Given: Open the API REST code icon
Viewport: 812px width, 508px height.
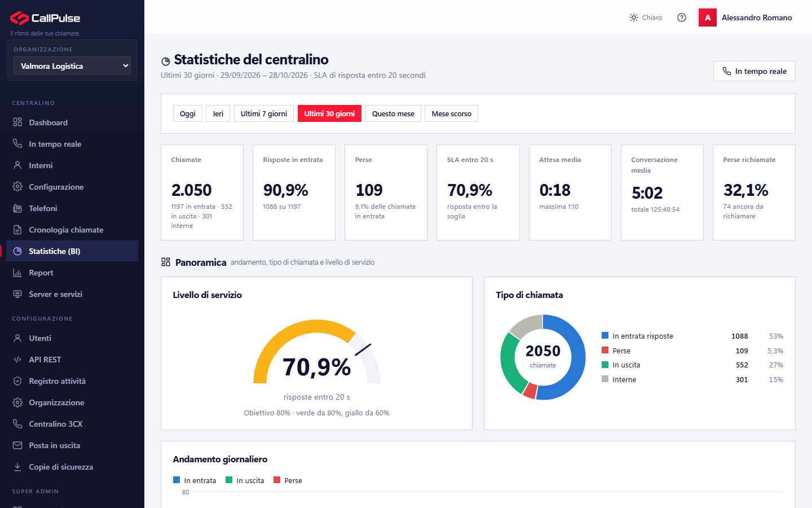Looking at the screenshot, I should point(17,360).
